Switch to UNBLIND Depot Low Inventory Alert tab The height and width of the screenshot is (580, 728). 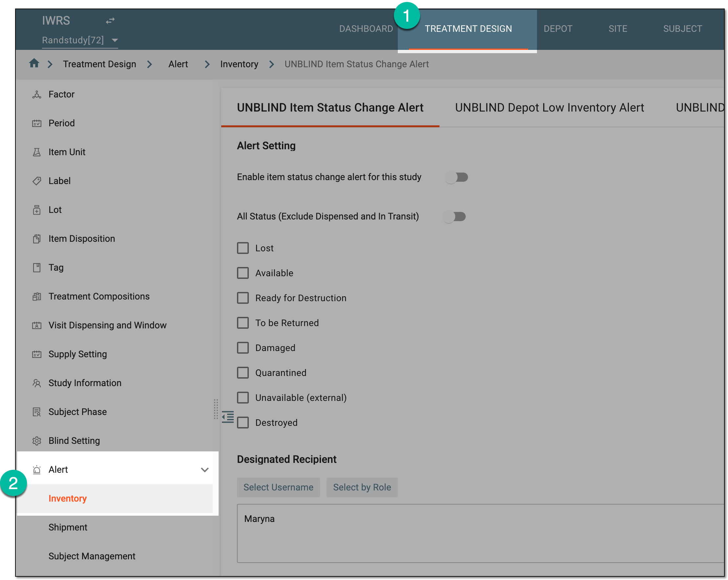549,108
